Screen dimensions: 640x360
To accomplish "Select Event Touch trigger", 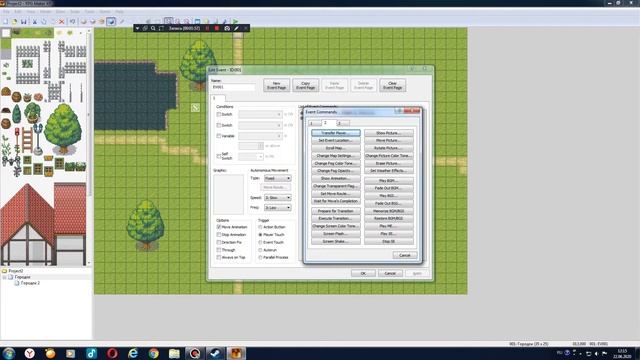I will 260,242.
